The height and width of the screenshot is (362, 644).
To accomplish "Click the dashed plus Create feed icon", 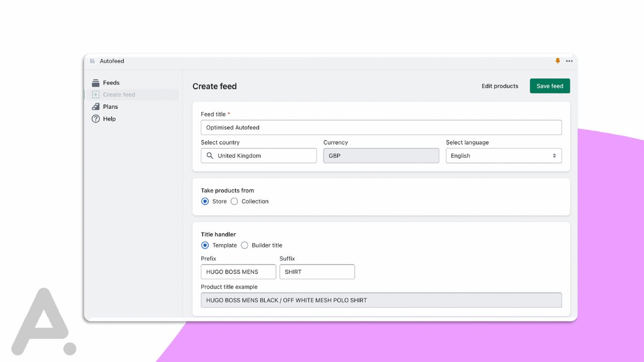I will pyautogui.click(x=96, y=95).
